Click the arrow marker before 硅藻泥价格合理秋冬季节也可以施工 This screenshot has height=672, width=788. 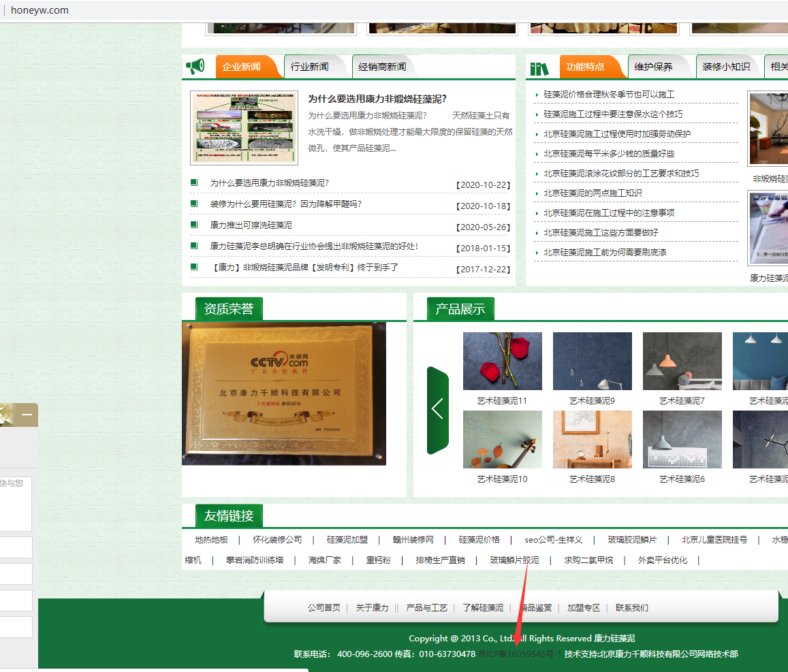tap(537, 94)
